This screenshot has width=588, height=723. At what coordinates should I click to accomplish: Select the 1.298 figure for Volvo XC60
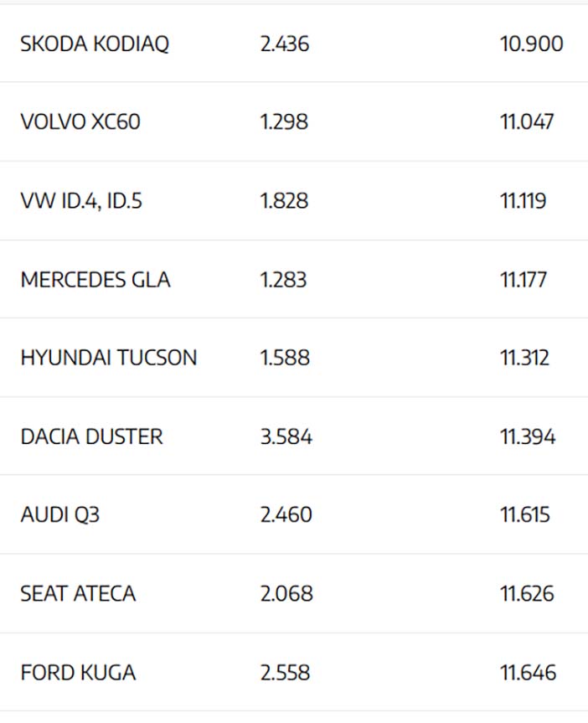click(284, 121)
